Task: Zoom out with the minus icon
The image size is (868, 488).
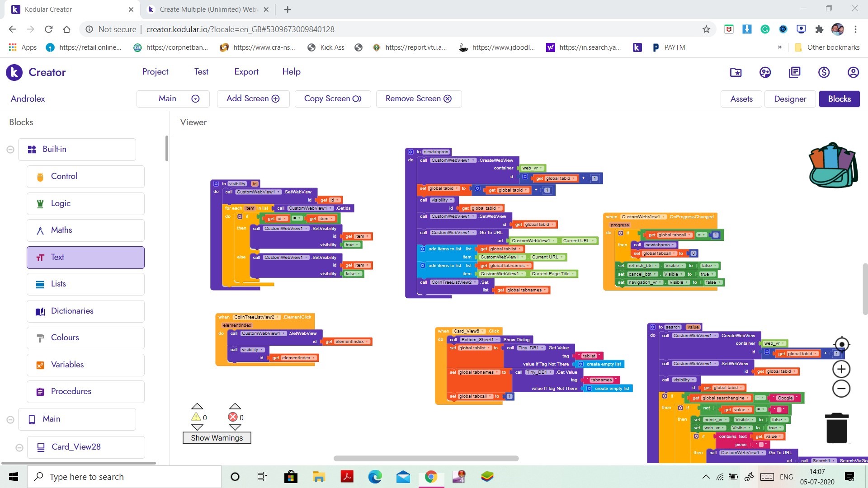Action: click(841, 389)
